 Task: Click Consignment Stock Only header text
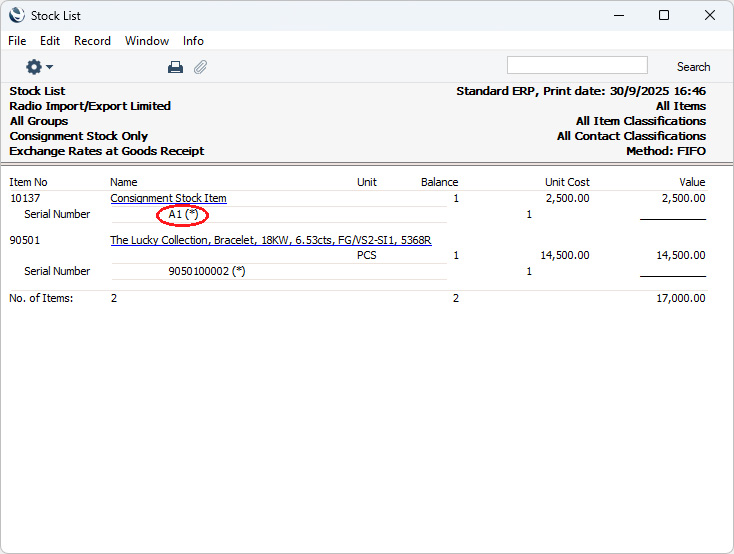79,136
